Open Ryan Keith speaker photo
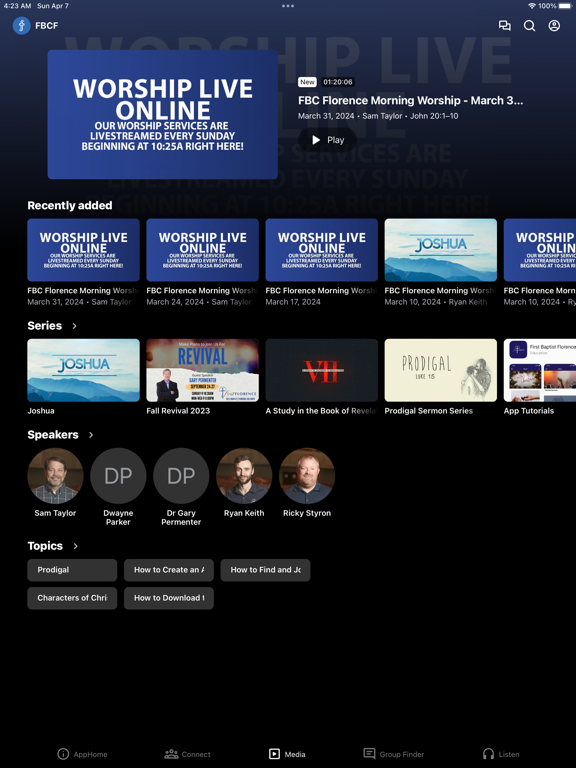This screenshot has height=768, width=576. point(244,476)
